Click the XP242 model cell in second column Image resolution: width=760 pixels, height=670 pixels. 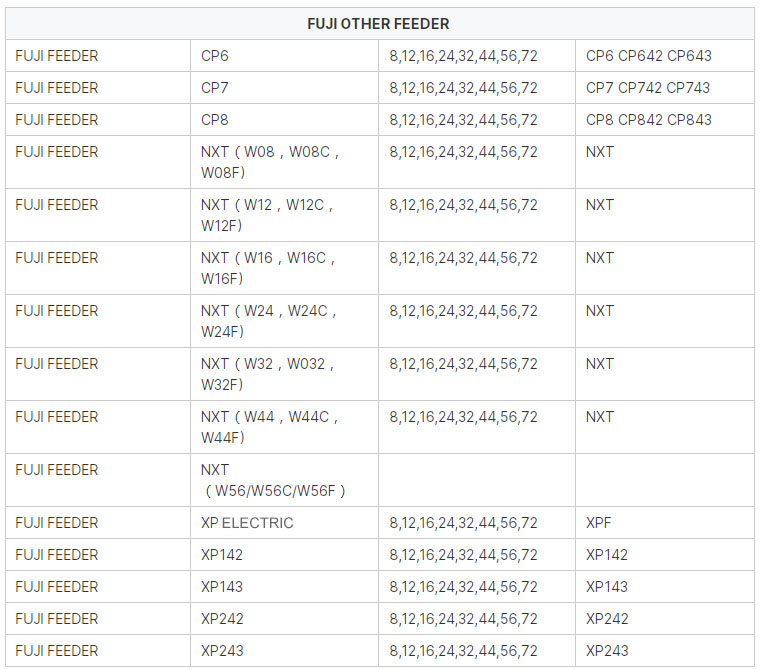pos(285,619)
